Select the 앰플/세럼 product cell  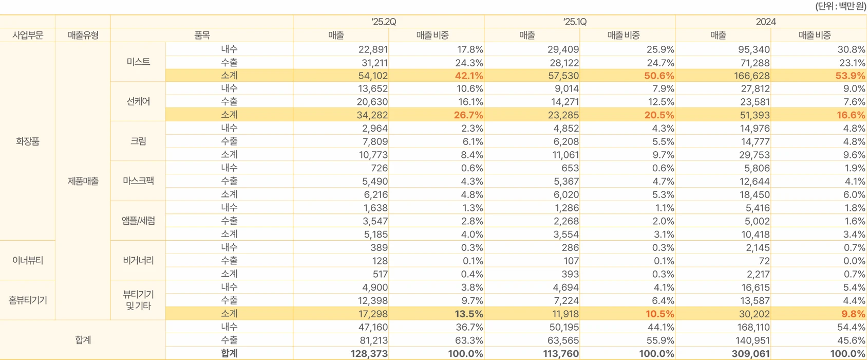(x=138, y=221)
